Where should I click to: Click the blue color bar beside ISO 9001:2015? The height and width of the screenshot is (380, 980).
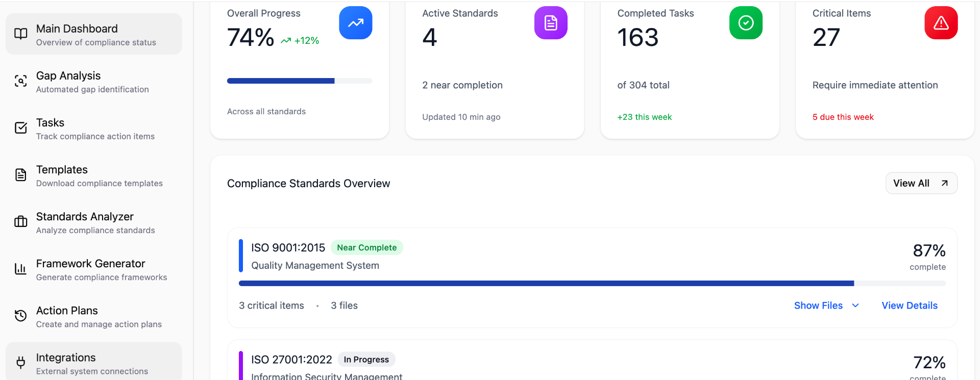coord(241,256)
